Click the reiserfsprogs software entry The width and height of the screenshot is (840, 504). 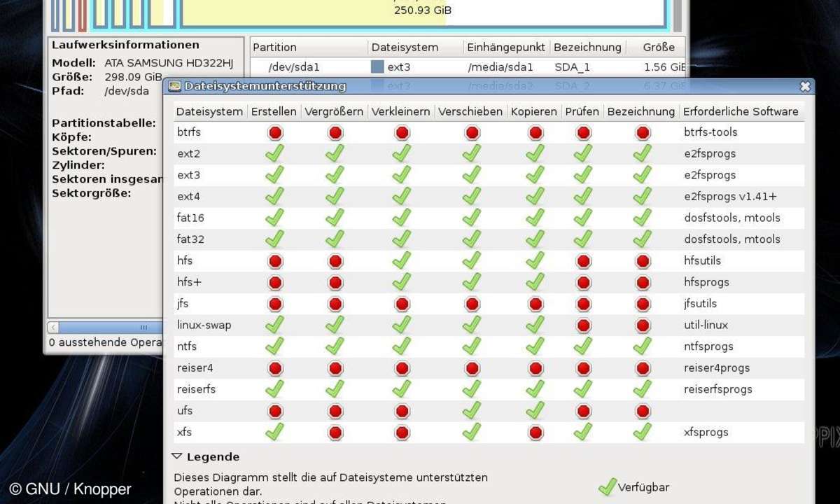point(717,389)
